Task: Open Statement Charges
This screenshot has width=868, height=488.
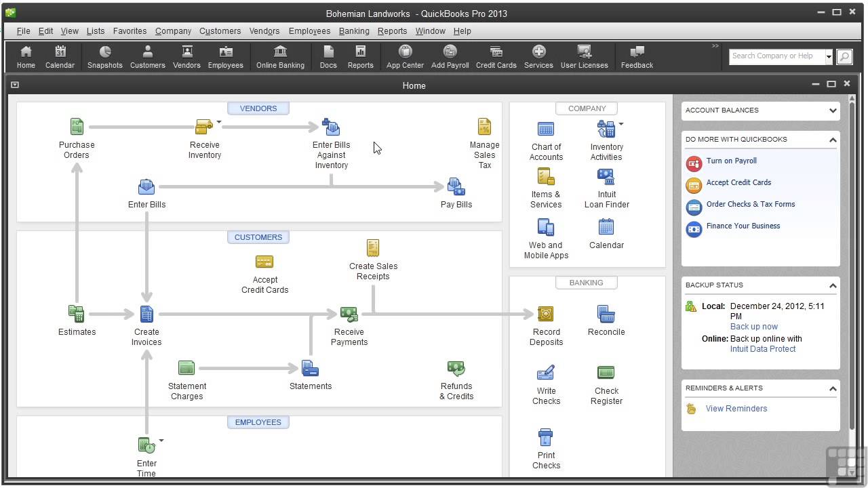Action: [x=186, y=368]
